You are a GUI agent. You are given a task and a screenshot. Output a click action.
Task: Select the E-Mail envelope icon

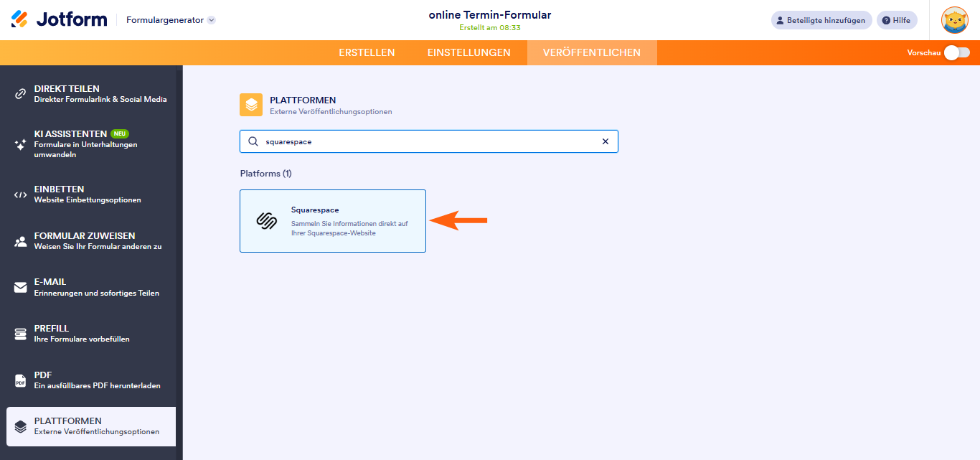click(x=21, y=287)
